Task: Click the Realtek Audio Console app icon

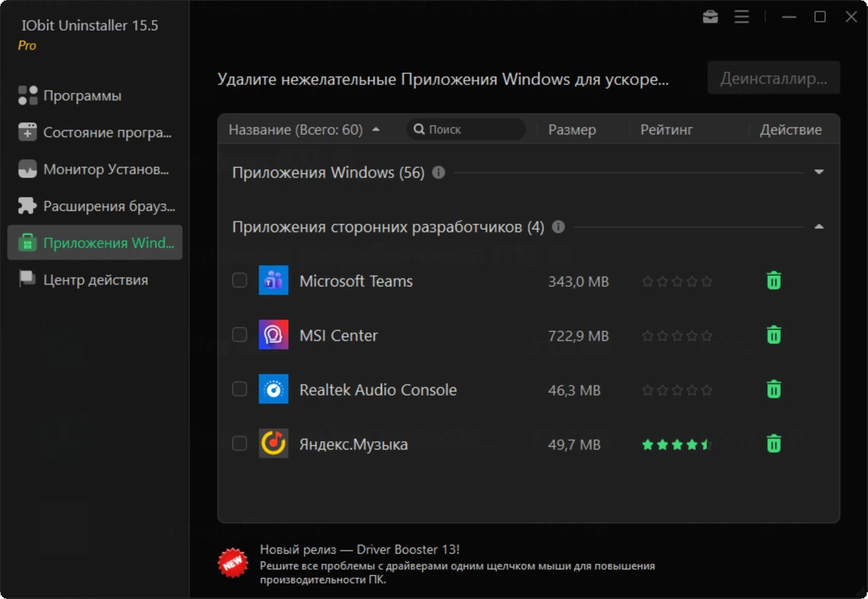Action: pyautogui.click(x=273, y=389)
